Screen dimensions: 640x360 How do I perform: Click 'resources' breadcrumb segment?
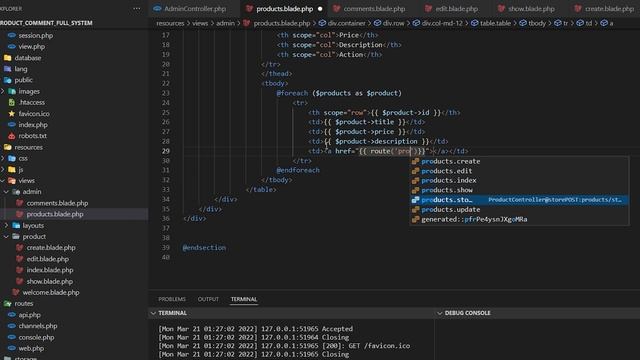[x=170, y=23]
